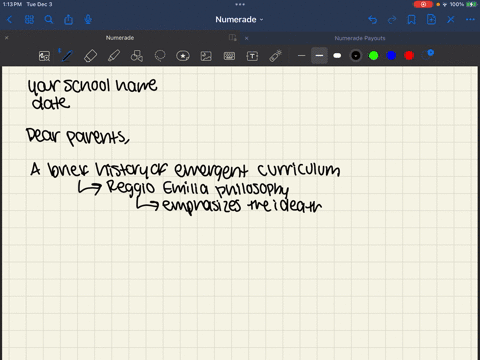Redo the last action
Image resolution: width=480 pixels, height=360 pixels.
click(392, 20)
